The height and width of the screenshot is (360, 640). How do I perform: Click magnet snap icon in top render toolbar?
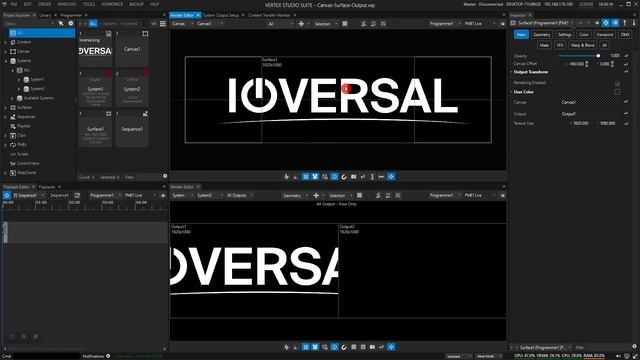click(x=344, y=176)
